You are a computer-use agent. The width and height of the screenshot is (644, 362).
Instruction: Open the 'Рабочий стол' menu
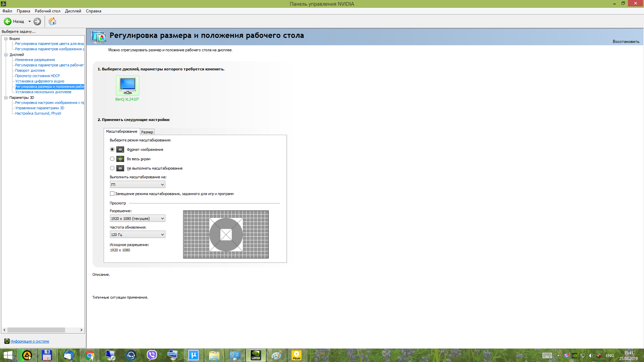tap(47, 11)
